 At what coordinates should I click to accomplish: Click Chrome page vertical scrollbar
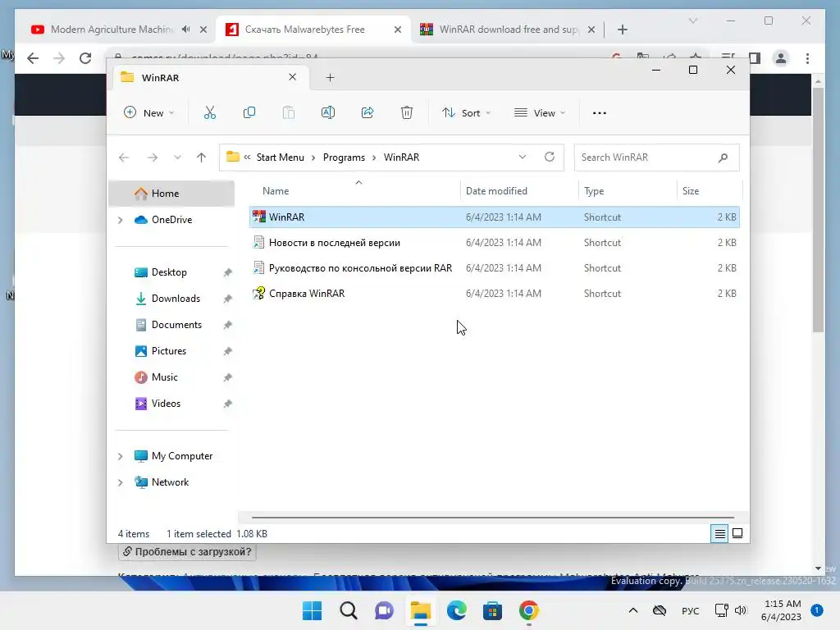pyautogui.click(x=818, y=209)
